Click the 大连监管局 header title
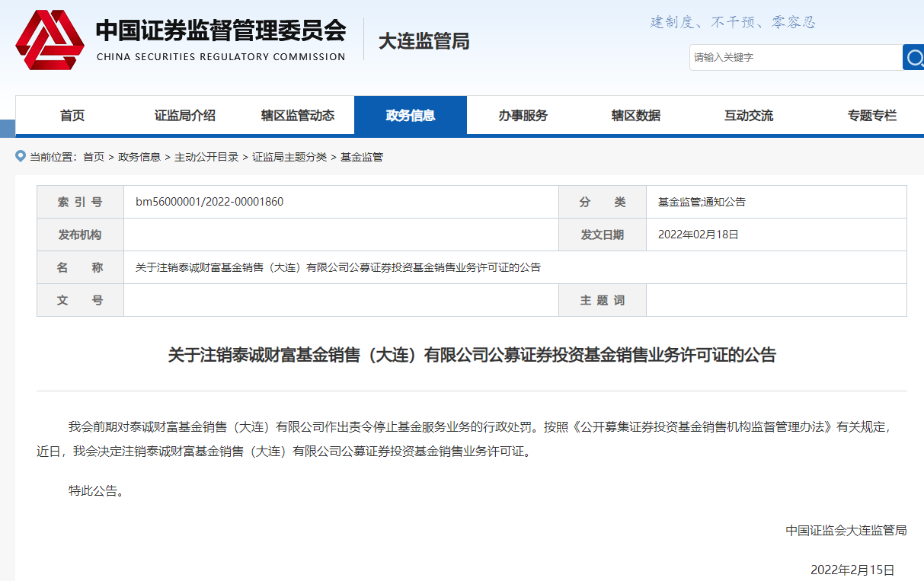The height and width of the screenshot is (581, 924). click(x=424, y=41)
